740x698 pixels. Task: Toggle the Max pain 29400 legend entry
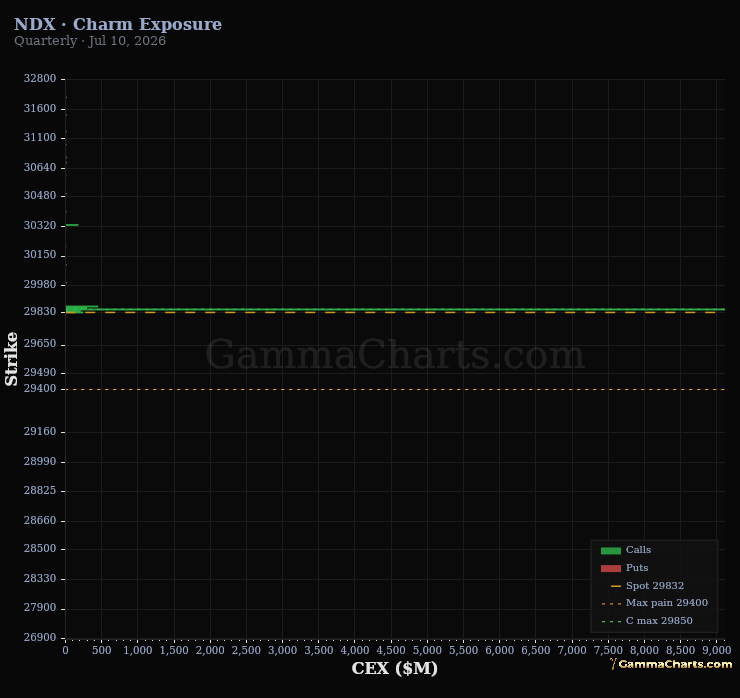(655, 603)
